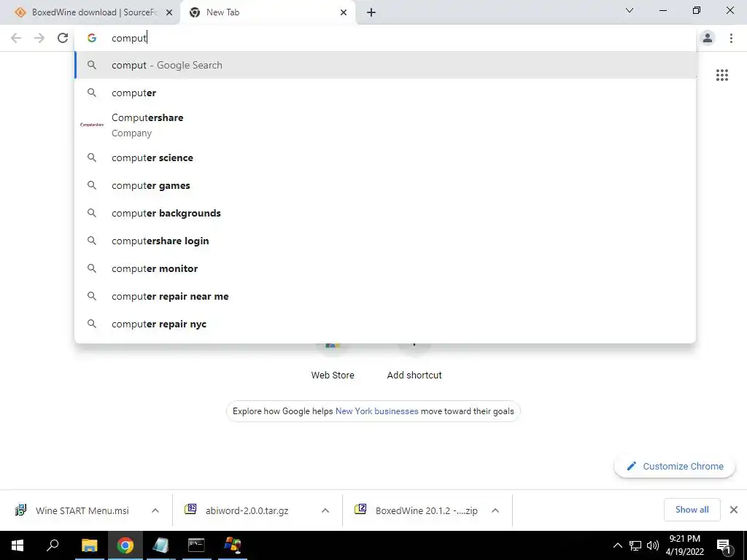Screen dimensions: 747x560
Task: Open File Explorer from the taskbar
Action: pos(89,545)
